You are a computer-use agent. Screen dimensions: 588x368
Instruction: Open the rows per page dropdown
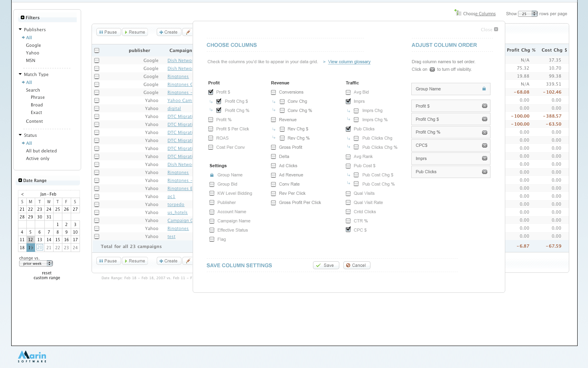click(528, 14)
